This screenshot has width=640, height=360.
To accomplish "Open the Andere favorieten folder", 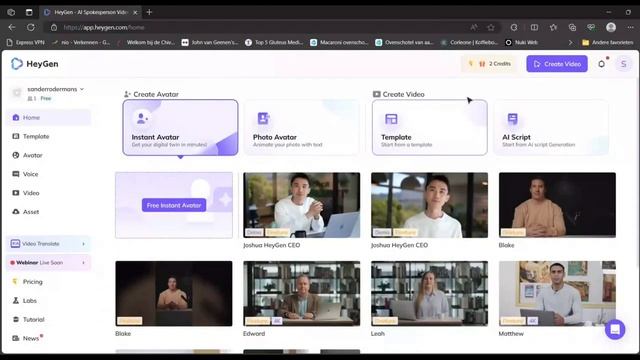I will pyautogui.click(x=608, y=42).
